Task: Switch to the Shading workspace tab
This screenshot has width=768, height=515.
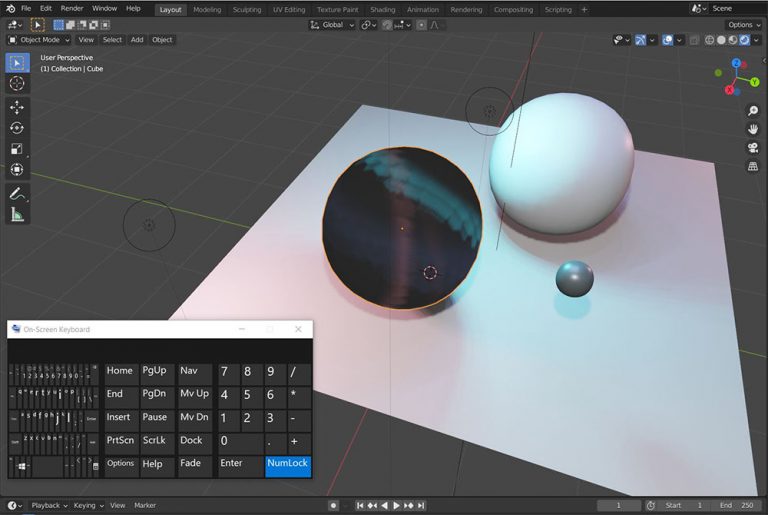Action: point(383,9)
